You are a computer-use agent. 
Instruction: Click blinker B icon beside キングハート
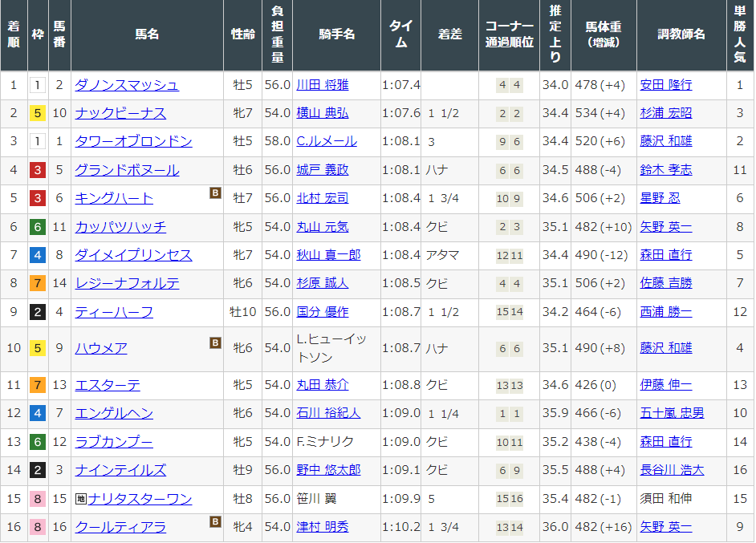coord(215,193)
